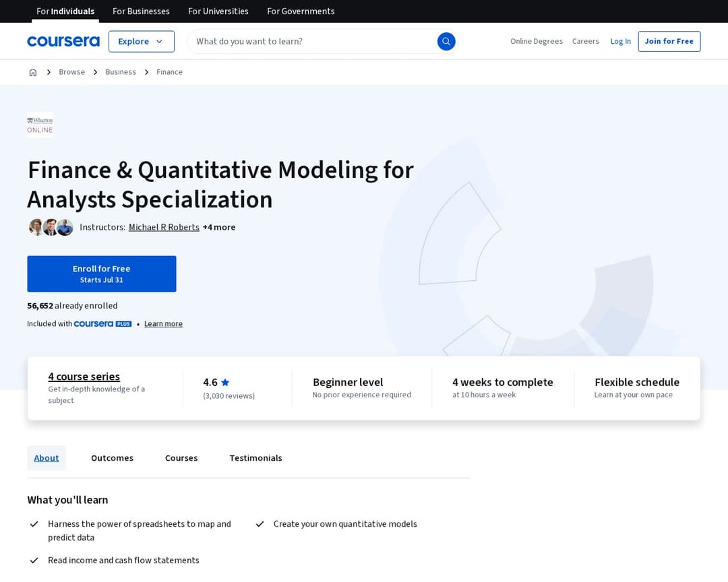Click the Coursera logo
Image resolution: width=728 pixels, height=582 pixels.
(63, 41)
